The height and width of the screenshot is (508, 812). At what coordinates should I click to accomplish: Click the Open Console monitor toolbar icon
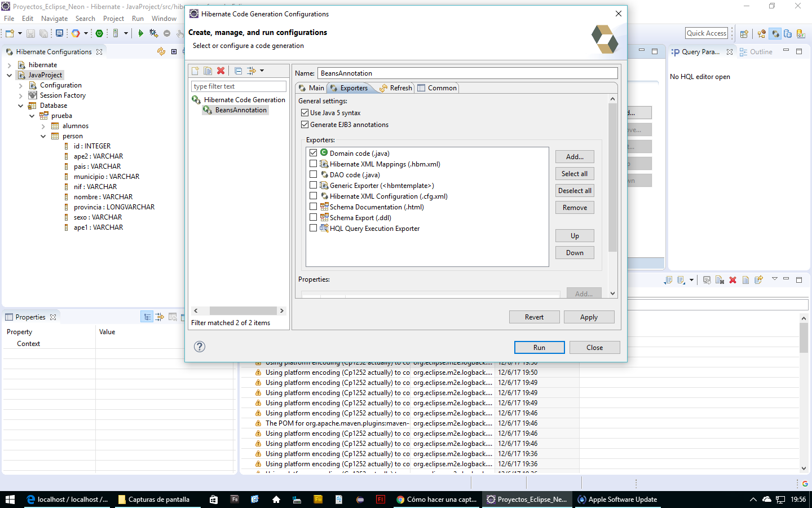tap(59, 33)
